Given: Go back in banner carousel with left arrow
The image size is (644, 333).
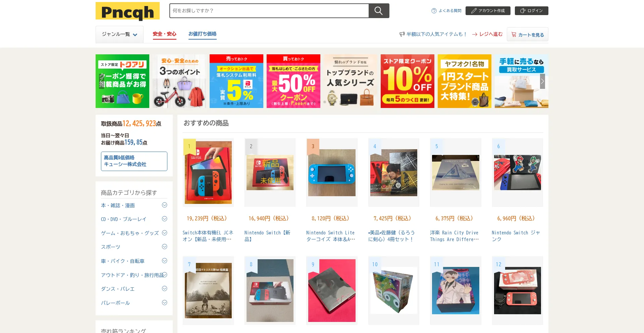Looking at the screenshot, I should [102, 81].
